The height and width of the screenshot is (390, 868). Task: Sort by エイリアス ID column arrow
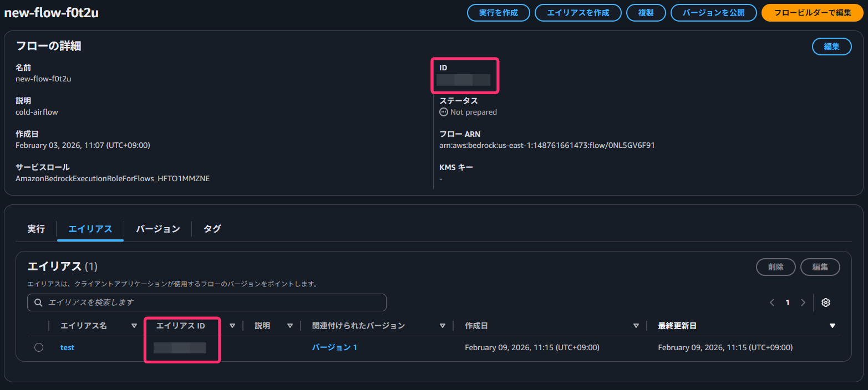click(232, 326)
